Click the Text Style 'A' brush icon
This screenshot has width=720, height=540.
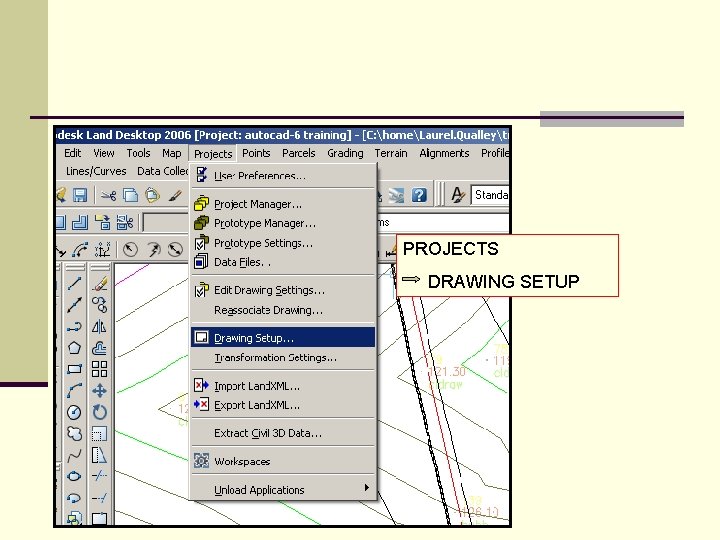point(458,195)
